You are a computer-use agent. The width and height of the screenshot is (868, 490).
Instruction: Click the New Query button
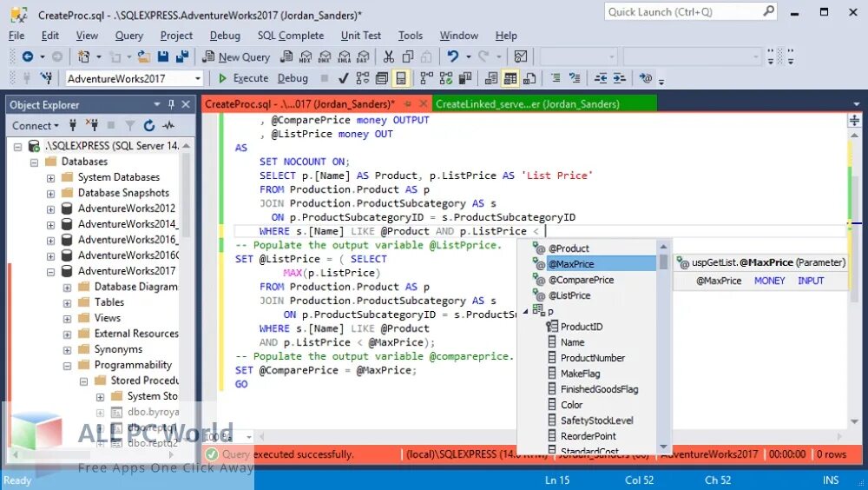(x=236, y=56)
